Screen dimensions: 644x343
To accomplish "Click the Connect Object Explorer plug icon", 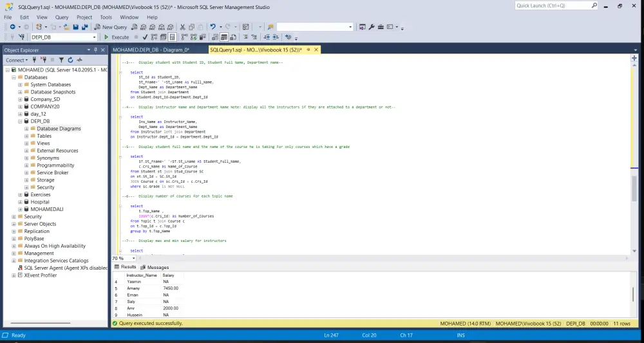I will point(35,60).
